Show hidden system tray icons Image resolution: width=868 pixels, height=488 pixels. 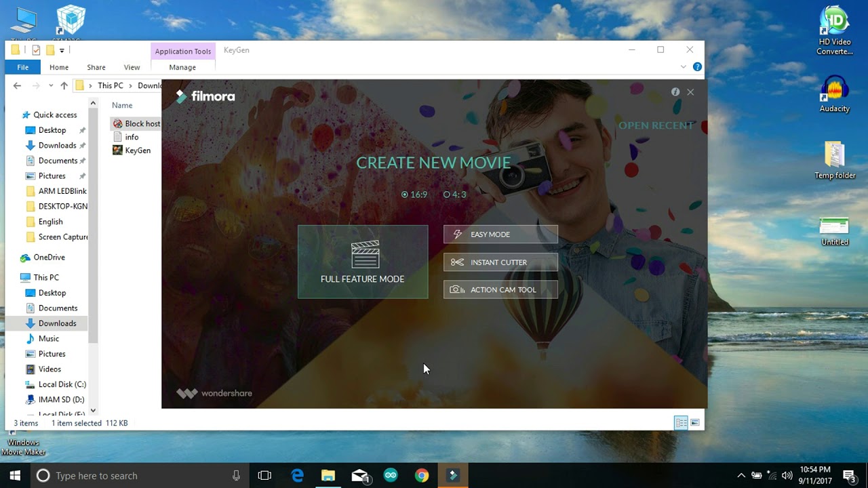(x=741, y=476)
